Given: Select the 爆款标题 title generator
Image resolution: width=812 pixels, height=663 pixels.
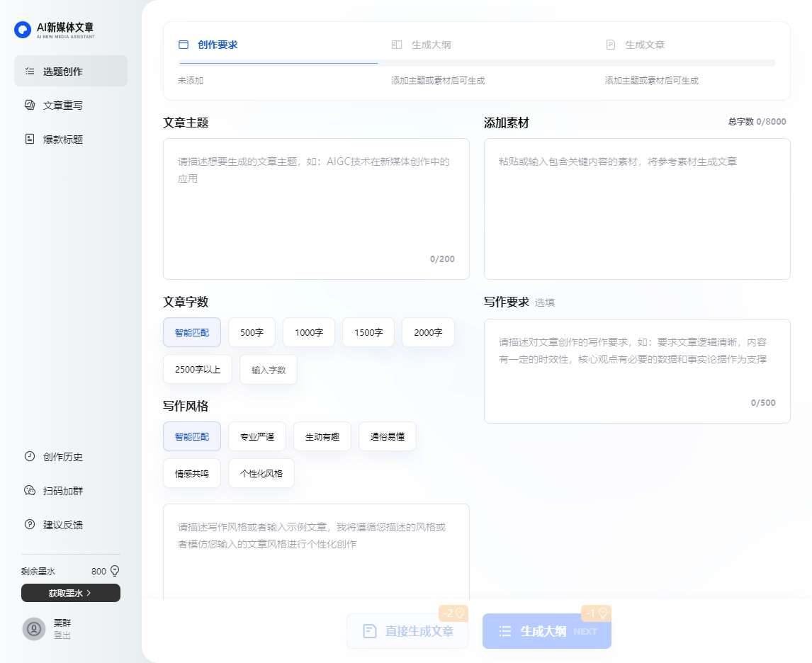Looking at the screenshot, I should click(63, 139).
